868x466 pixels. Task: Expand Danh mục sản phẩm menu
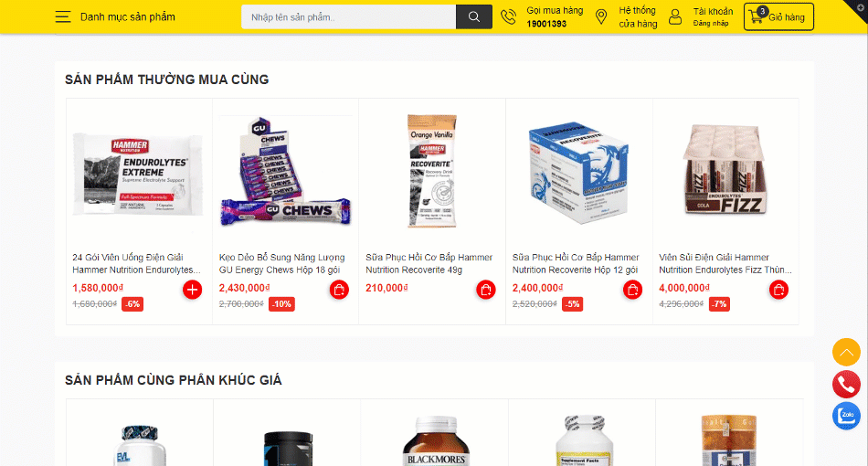pyautogui.click(x=127, y=17)
